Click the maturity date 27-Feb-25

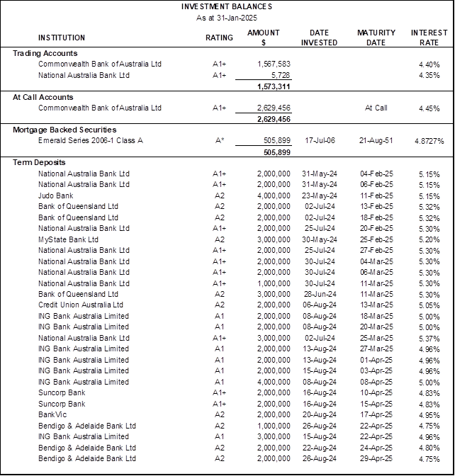[376, 250]
